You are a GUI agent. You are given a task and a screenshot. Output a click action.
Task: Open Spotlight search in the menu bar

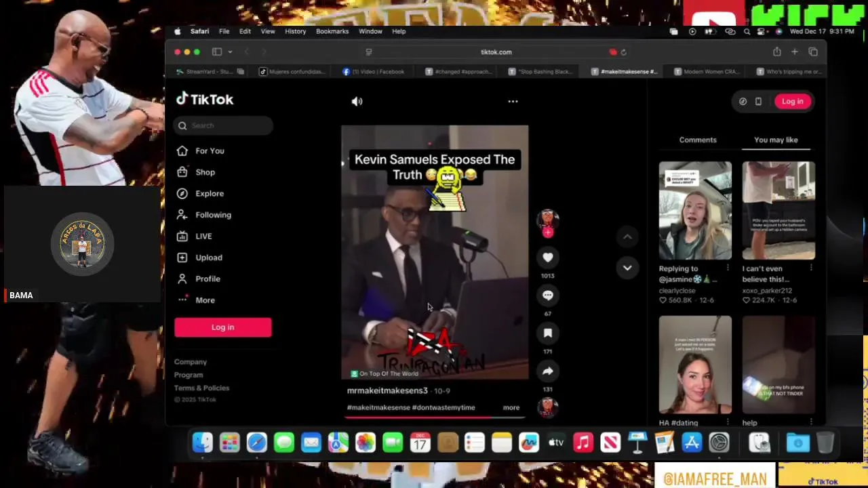tap(747, 31)
